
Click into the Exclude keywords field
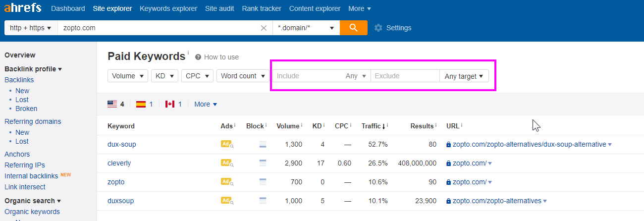coord(405,76)
